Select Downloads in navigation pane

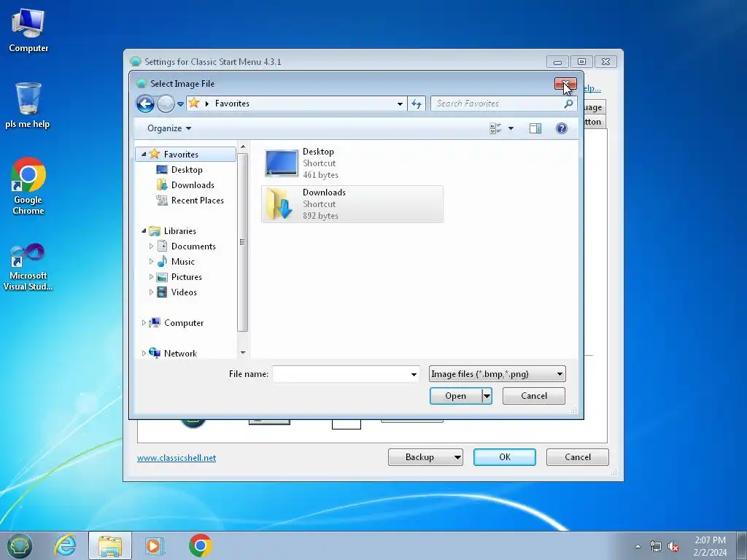pos(193,184)
